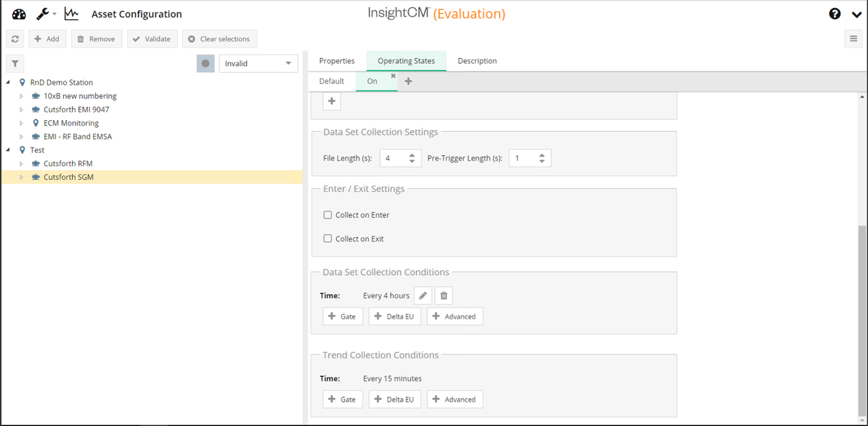
Task: Click the Every 15 minutes trend text
Action: (392, 379)
